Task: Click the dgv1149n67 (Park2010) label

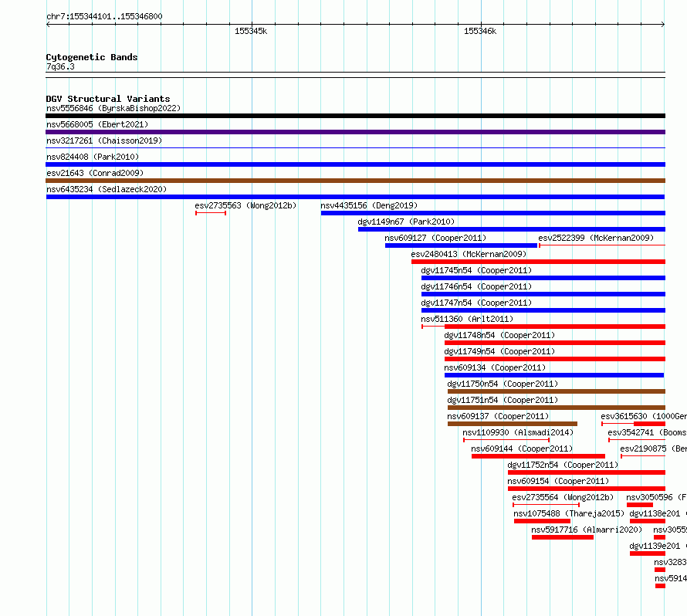Action: (x=406, y=222)
